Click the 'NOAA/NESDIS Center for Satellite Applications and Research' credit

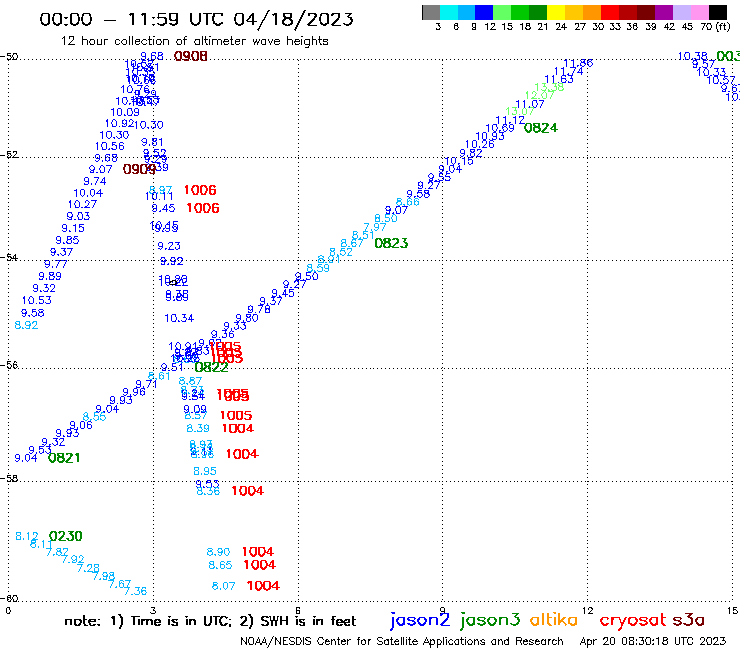[402, 641]
